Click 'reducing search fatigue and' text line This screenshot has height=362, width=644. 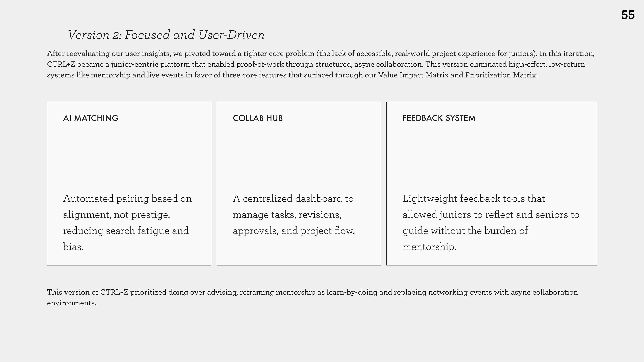[126, 231]
